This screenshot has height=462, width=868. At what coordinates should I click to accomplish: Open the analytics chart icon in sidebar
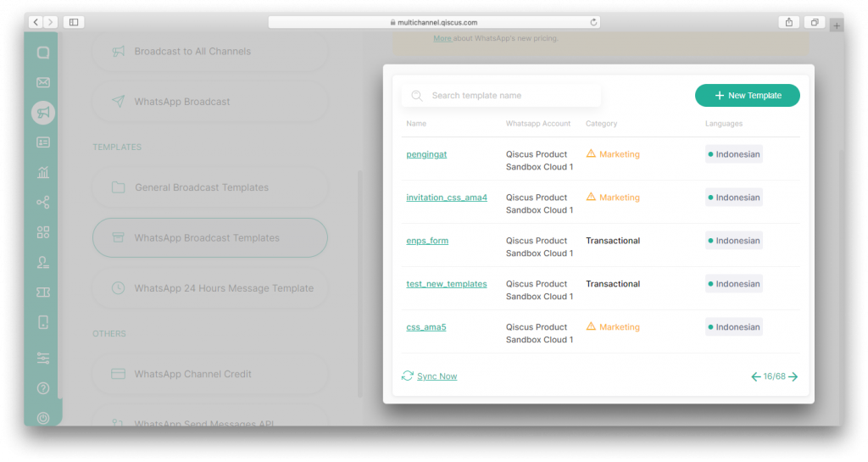pyautogui.click(x=43, y=172)
